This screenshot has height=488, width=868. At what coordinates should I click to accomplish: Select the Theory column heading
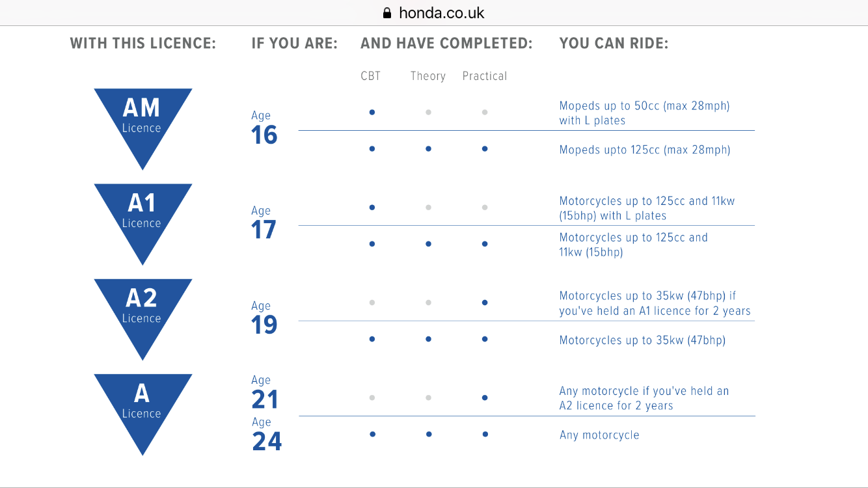[427, 76]
